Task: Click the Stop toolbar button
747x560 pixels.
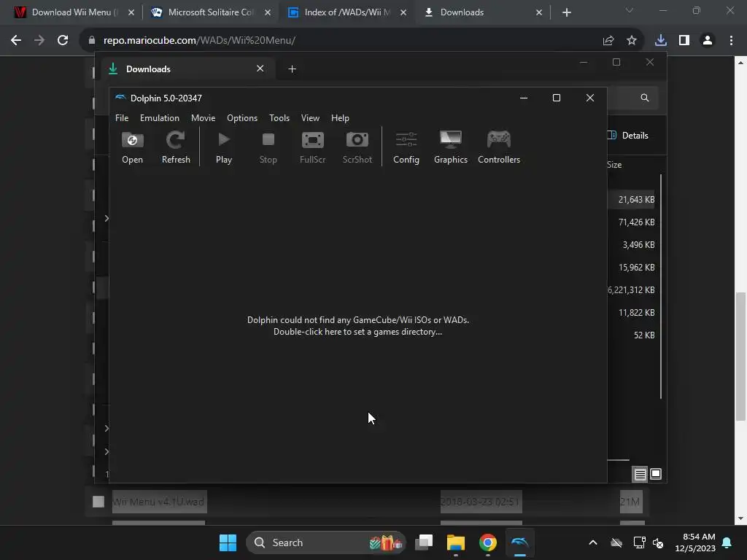Action: (268, 147)
